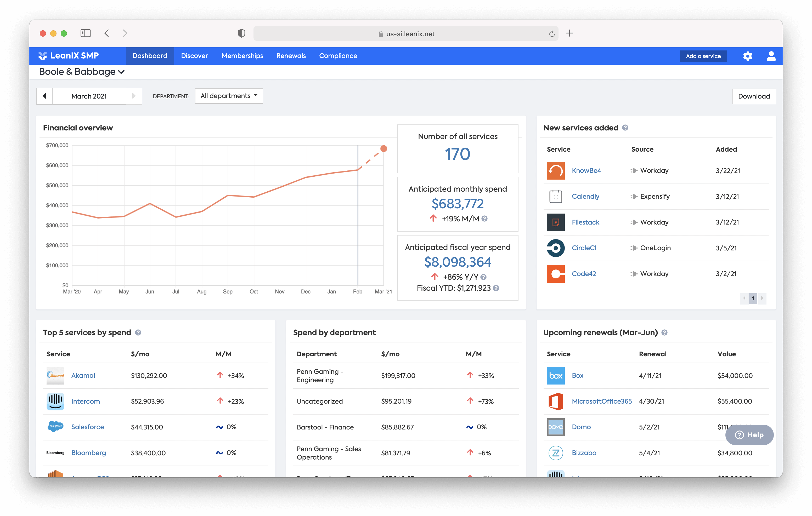Click the March 2021 month label

(89, 96)
